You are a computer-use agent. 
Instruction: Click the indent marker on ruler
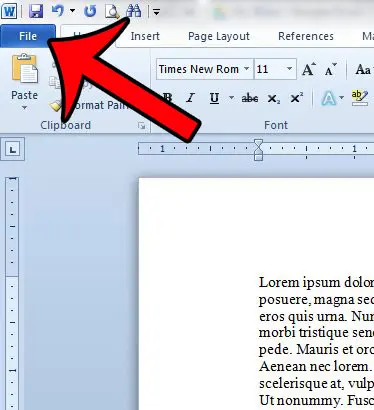[258, 150]
